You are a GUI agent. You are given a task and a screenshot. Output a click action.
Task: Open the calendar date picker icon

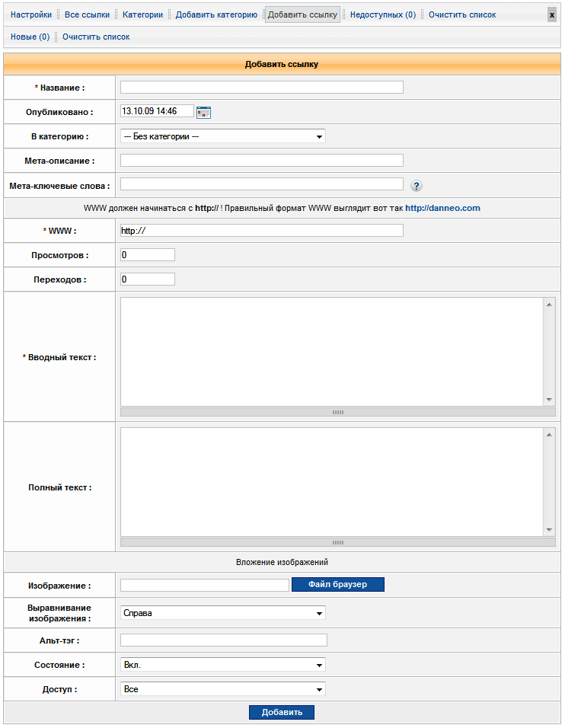[203, 112]
